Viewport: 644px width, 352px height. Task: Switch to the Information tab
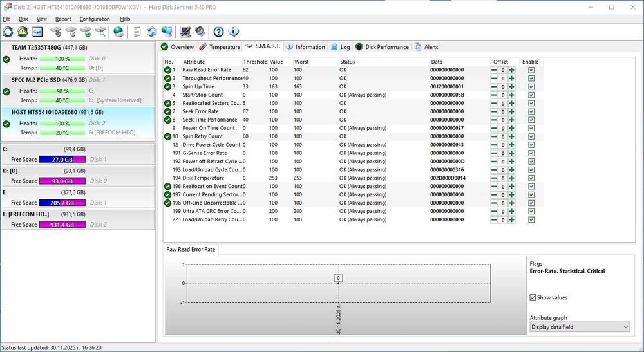(x=305, y=47)
